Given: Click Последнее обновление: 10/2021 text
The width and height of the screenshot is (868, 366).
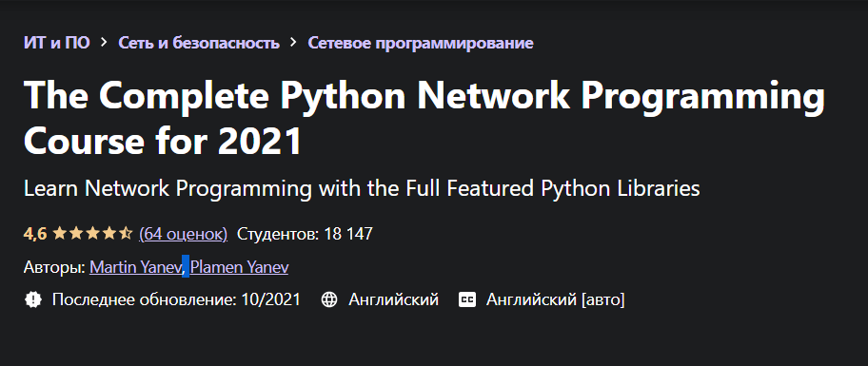Looking at the screenshot, I should click(176, 300).
